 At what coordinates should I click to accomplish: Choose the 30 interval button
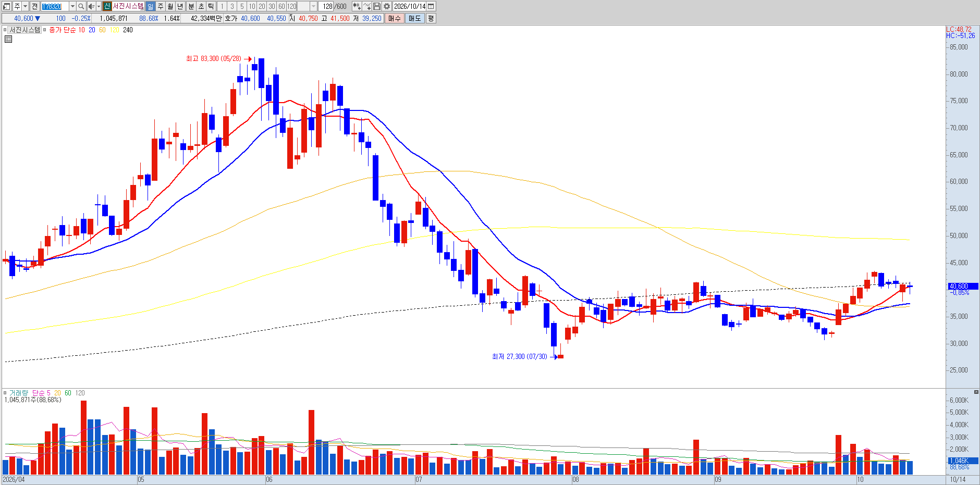coord(272,6)
